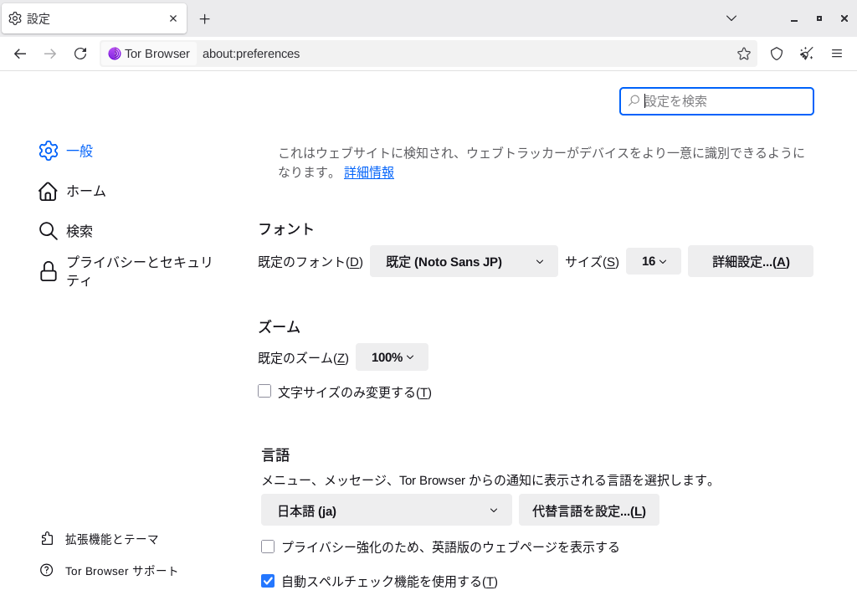Open the 詳細情報 link
Viewport: 857px width, 616px height.
[369, 172]
